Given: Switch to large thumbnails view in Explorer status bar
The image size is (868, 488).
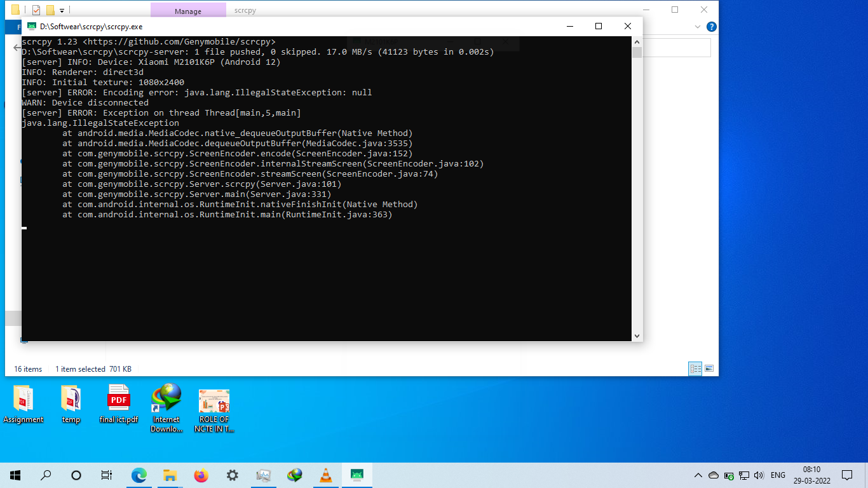Looking at the screenshot, I should [709, 369].
